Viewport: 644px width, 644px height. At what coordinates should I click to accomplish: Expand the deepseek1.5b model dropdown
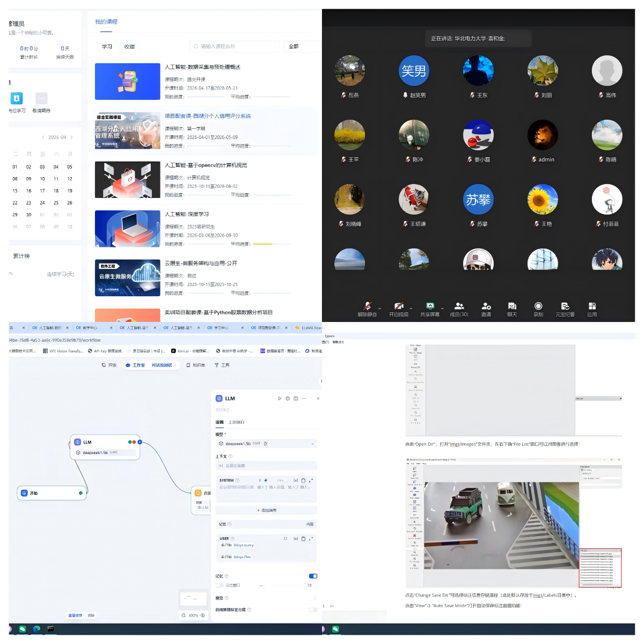click(x=266, y=444)
